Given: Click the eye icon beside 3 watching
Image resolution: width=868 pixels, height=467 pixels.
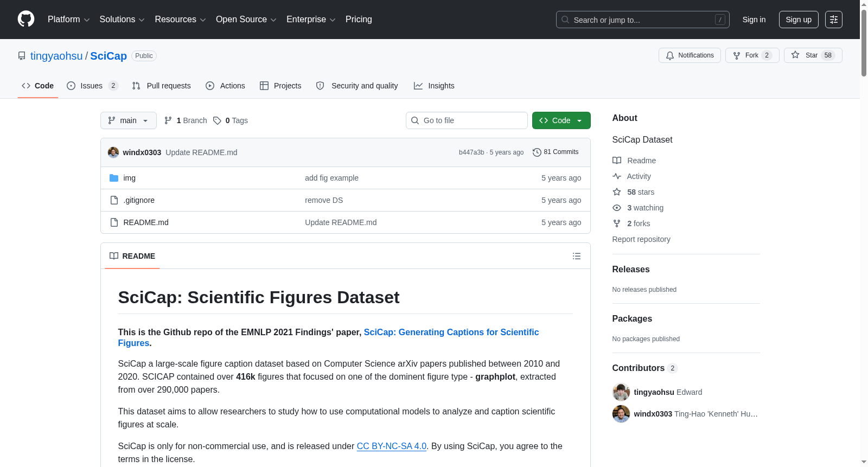Looking at the screenshot, I should (x=617, y=208).
